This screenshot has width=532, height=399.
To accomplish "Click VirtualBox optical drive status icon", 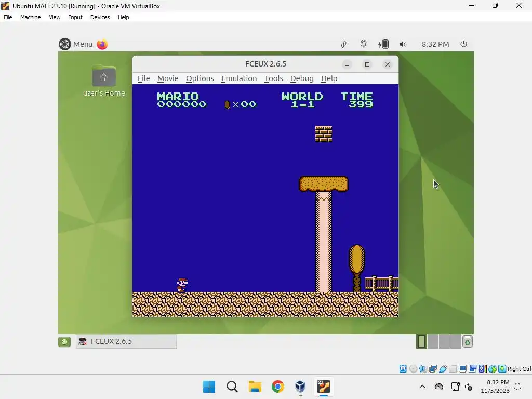I will click(x=413, y=369).
